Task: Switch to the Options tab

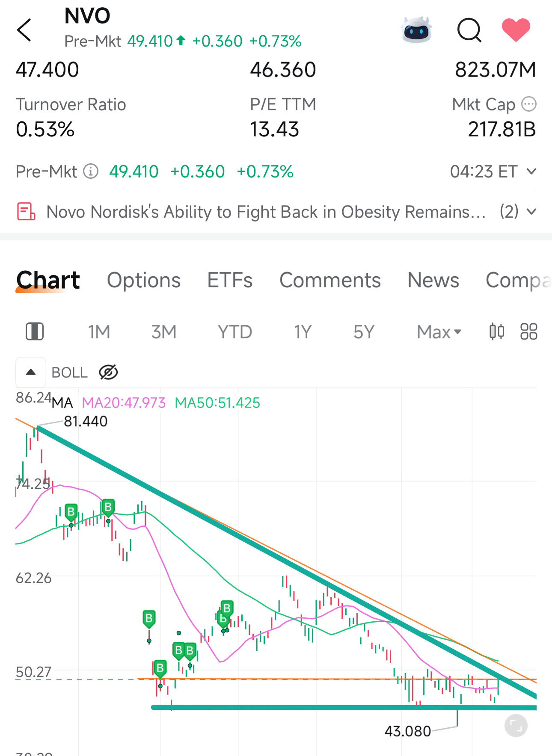Action: (x=144, y=281)
